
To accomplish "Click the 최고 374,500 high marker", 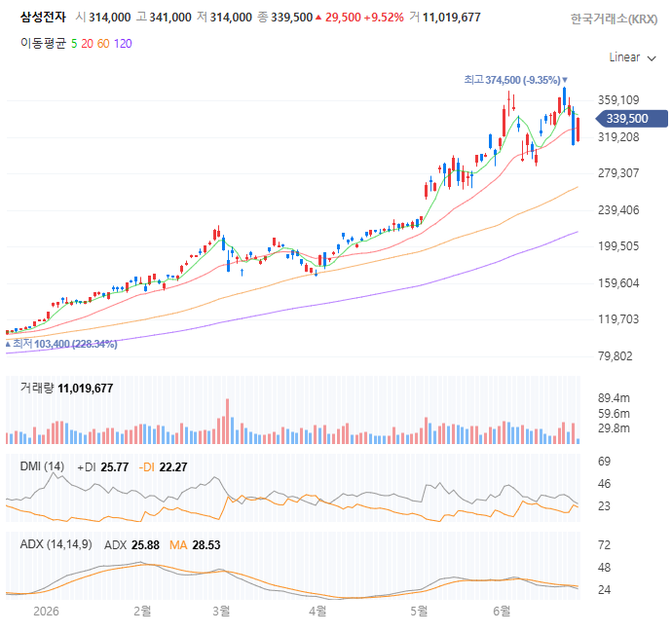I will coord(515,80).
